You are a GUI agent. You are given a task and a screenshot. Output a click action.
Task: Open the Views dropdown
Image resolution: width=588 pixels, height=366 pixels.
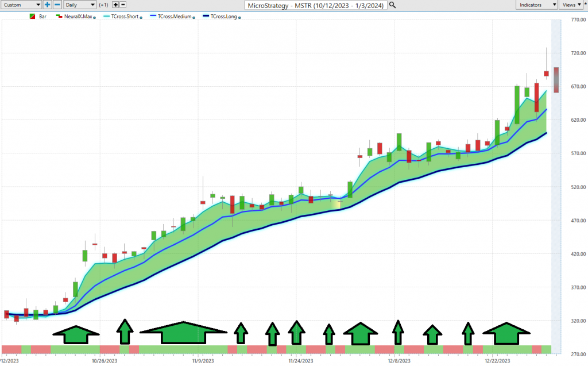coord(571,5)
